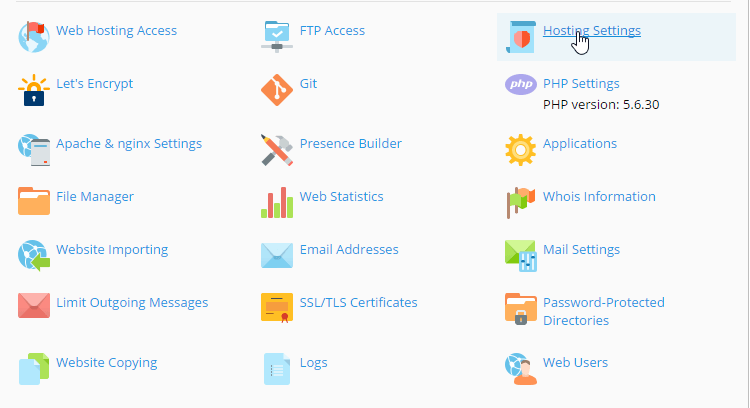Click the SSL/TLS Certificates certificate icon
Image resolution: width=750 pixels, height=408 pixels.
point(277,308)
